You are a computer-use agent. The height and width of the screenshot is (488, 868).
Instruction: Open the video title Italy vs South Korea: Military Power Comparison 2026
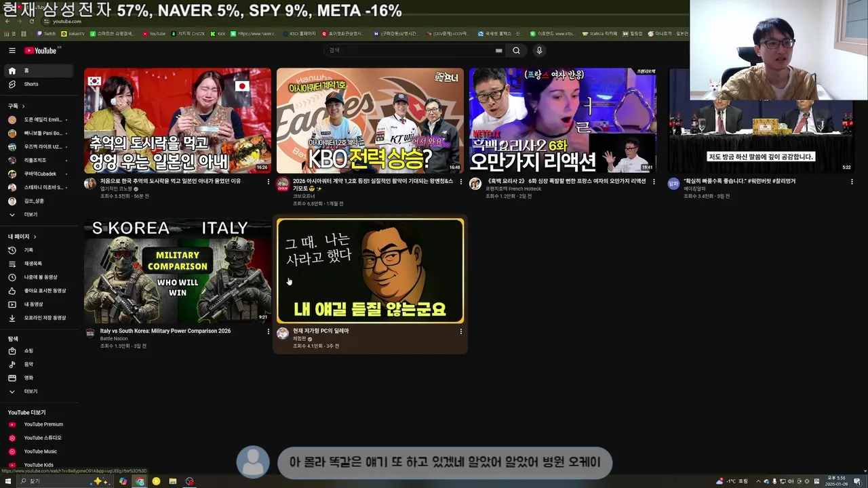tap(165, 331)
